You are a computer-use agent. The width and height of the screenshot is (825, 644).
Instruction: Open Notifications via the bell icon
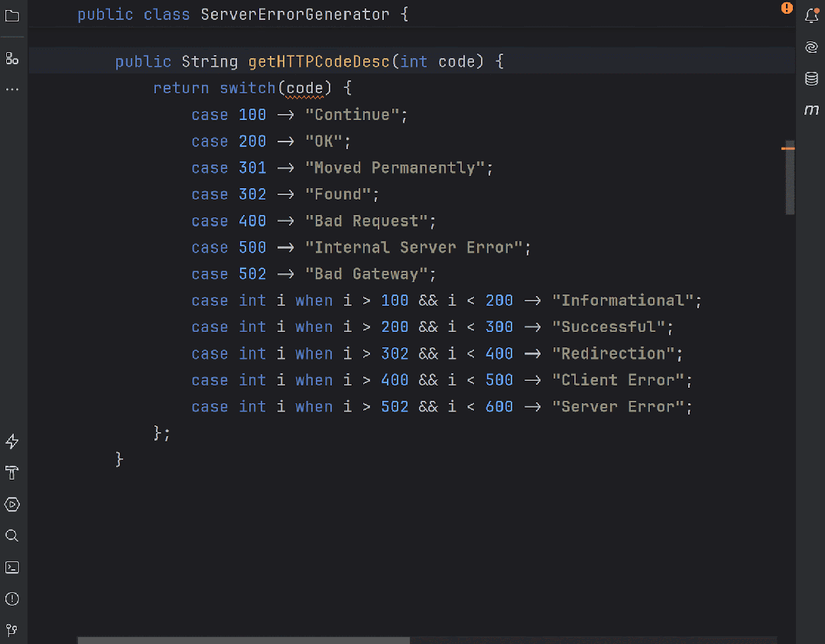pyautogui.click(x=811, y=15)
